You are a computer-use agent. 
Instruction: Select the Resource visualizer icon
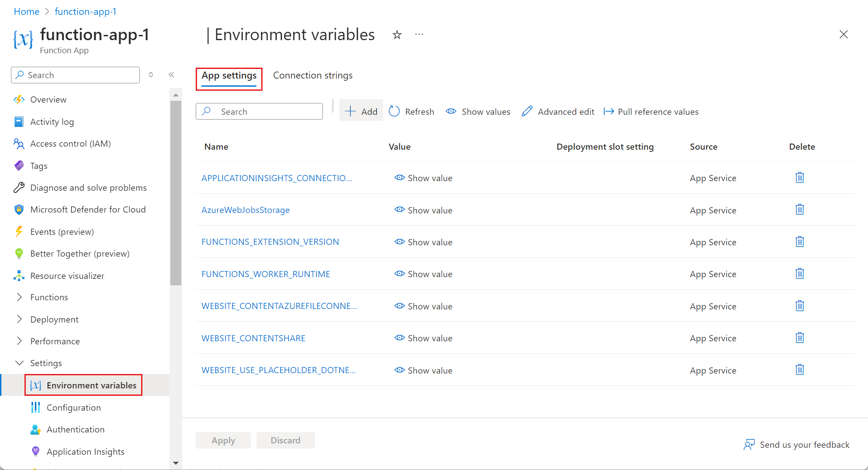[19, 275]
